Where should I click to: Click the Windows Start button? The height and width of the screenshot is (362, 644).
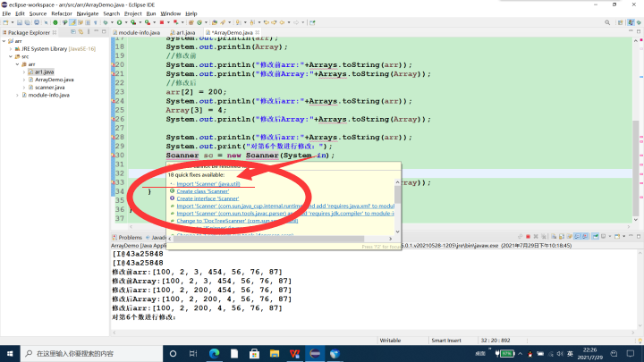tap(11, 353)
